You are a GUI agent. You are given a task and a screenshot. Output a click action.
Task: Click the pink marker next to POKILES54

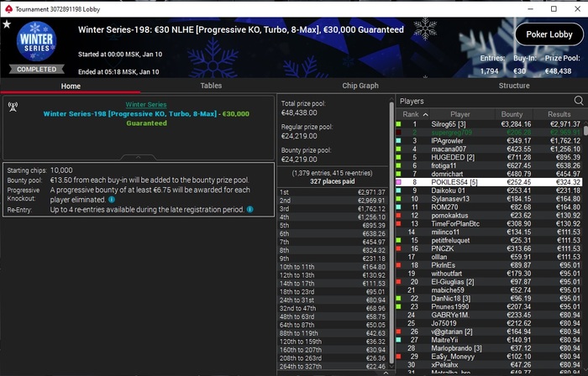point(399,182)
